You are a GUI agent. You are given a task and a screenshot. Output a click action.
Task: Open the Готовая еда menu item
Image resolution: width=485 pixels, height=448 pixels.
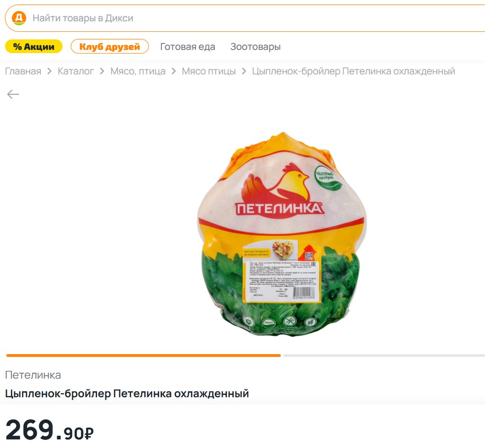[x=188, y=47]
